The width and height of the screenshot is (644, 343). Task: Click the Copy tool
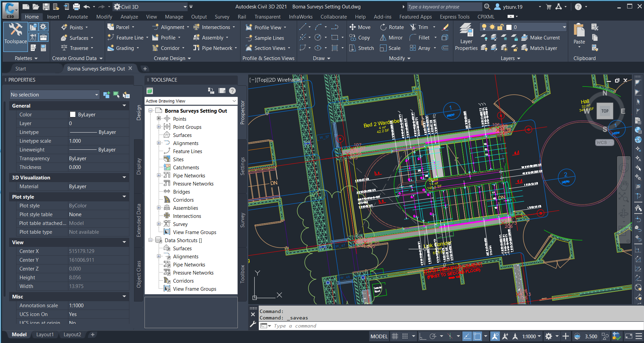(360, 38)
